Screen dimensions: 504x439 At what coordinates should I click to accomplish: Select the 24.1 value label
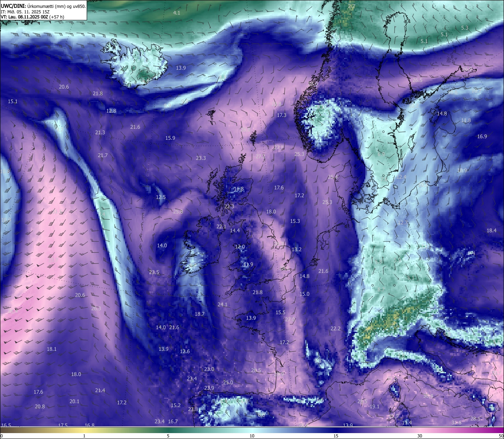pos(222,305)
